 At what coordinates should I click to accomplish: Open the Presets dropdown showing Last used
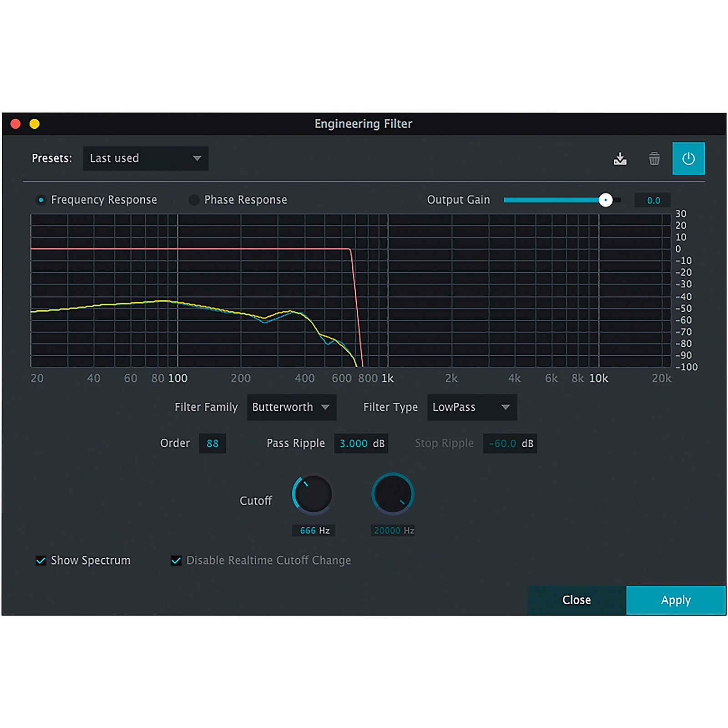coord(145,158)
